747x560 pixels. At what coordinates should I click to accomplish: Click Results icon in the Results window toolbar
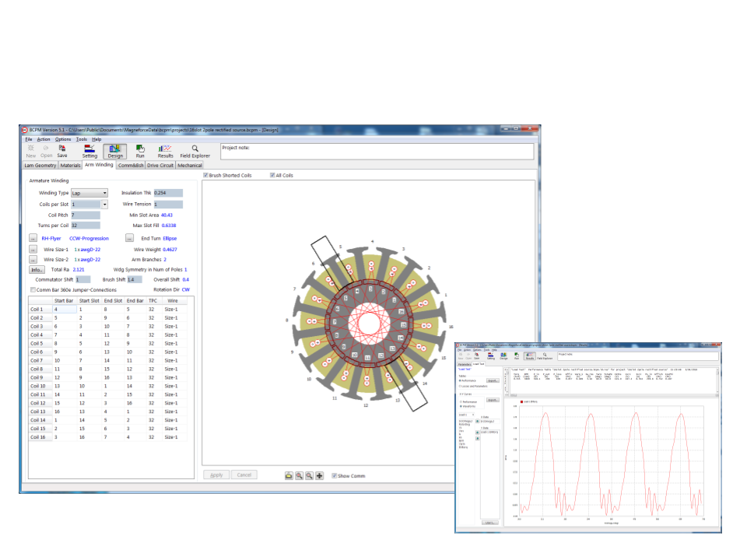point(530,356)
